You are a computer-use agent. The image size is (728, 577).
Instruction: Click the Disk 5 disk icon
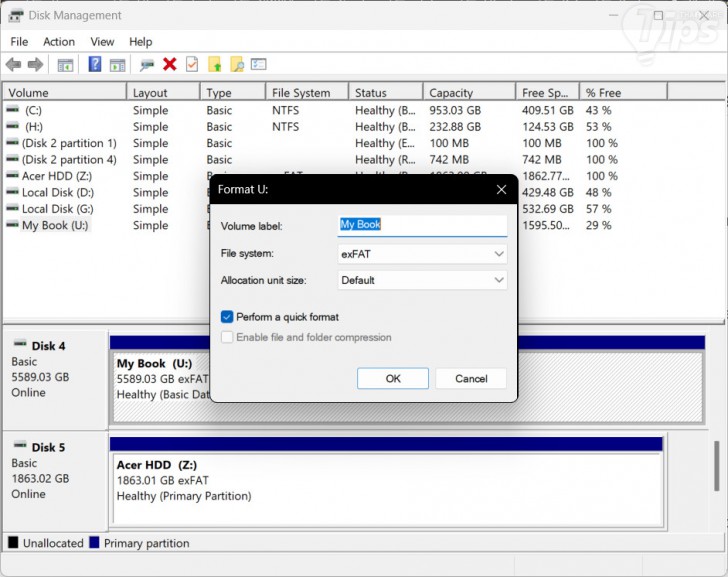pos(20,446)
